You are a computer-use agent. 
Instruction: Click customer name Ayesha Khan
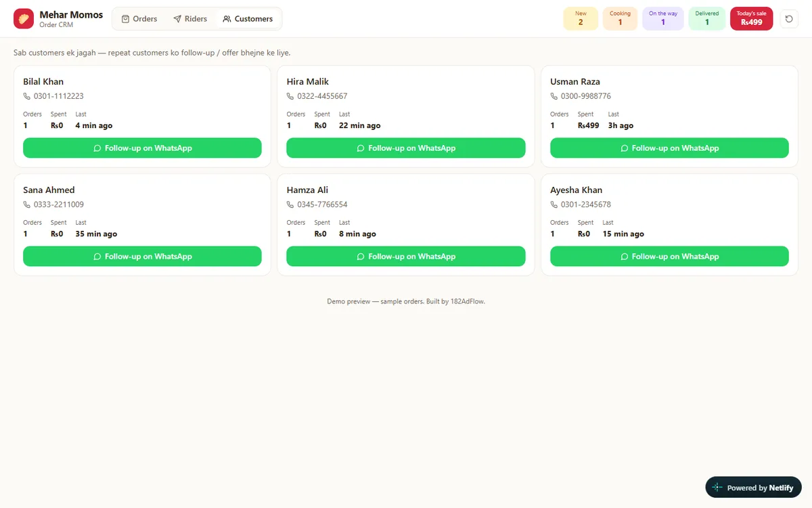click(576, 190)
